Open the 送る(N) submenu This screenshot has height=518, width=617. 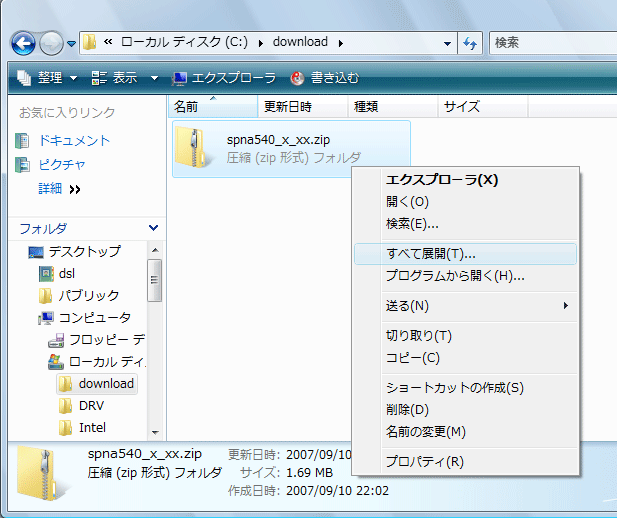click(465, 305)
